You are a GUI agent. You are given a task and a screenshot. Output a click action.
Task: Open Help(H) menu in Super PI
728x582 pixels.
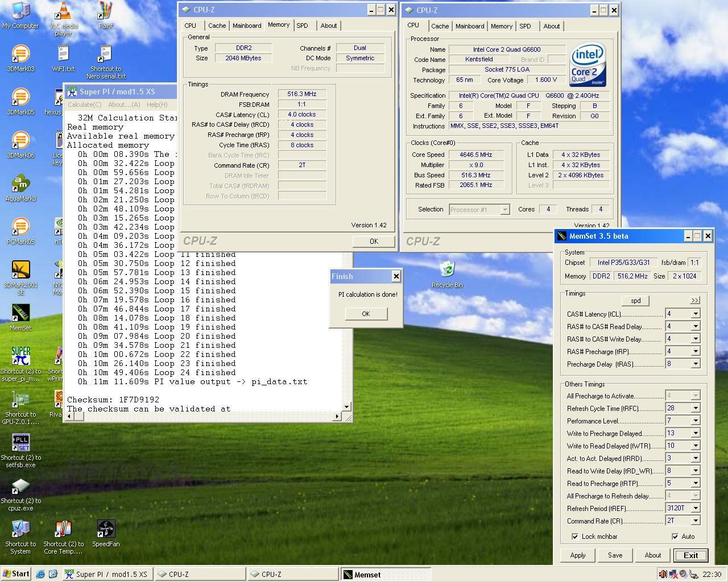point(157,105)
